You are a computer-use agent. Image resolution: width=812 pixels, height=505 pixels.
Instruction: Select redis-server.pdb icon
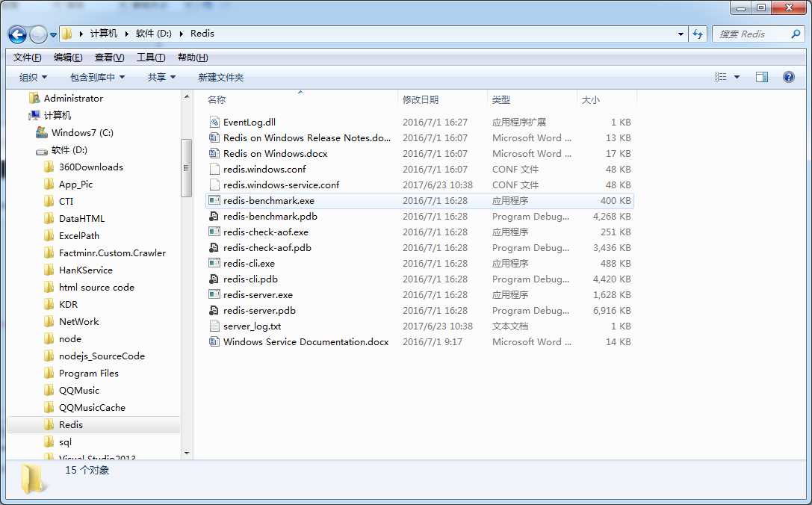point(214,310)
